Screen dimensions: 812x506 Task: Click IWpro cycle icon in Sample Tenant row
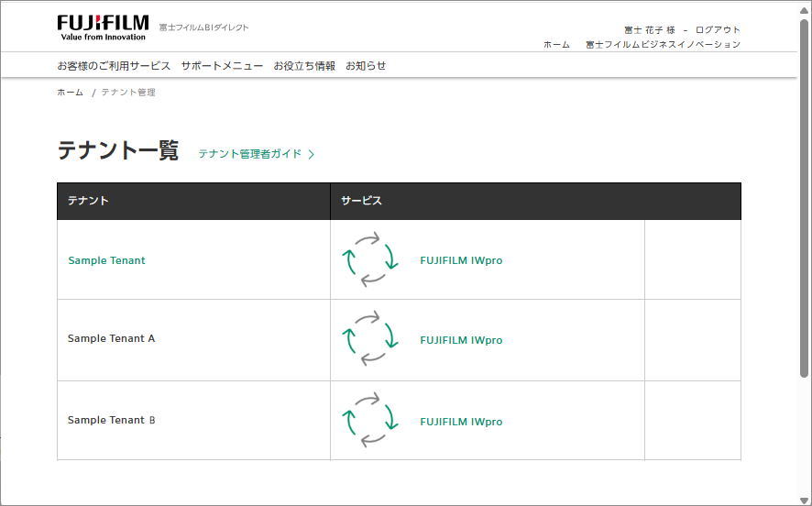pyautogui.click(x=370, y=260)
